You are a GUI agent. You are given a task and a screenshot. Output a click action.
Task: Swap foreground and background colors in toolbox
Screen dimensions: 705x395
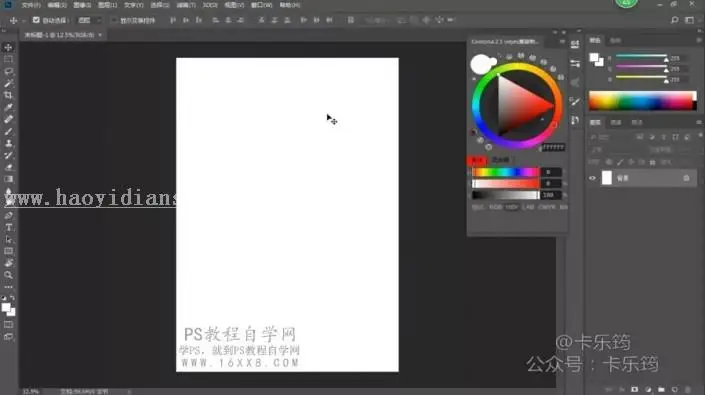pyautogui.click(x=12, y=298)
